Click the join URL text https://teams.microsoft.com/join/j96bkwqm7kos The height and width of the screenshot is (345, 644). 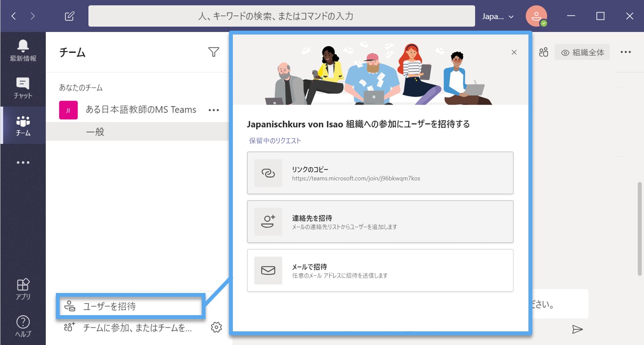point(356,178)
